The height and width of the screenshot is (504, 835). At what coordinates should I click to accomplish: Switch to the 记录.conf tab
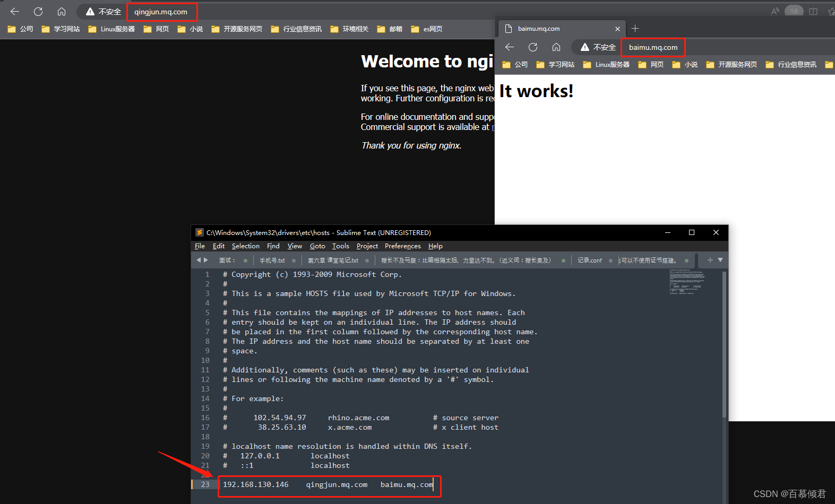(590, 260)
